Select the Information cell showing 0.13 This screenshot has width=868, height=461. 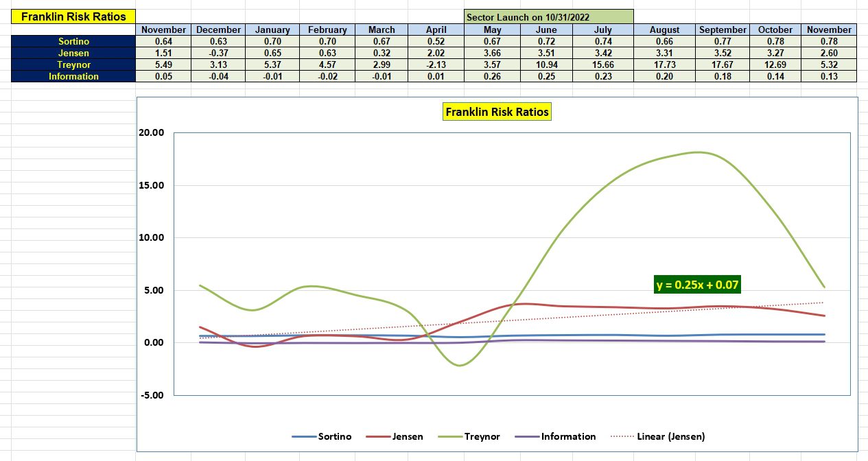point(829,76)
